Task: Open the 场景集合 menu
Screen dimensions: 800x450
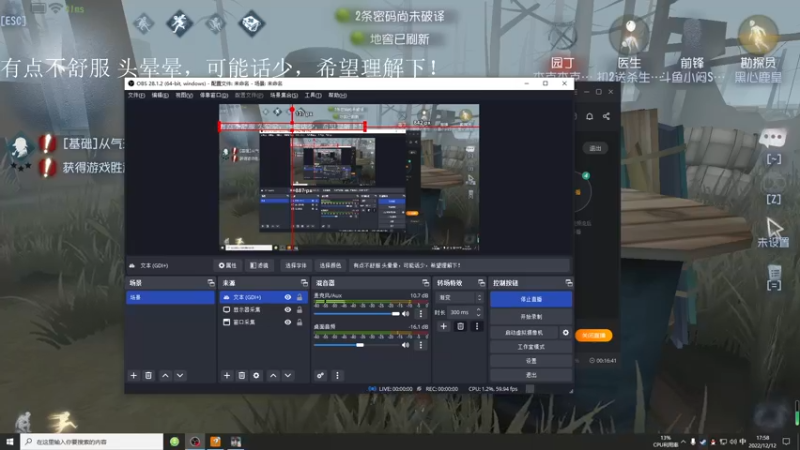Action: (284, 95)
